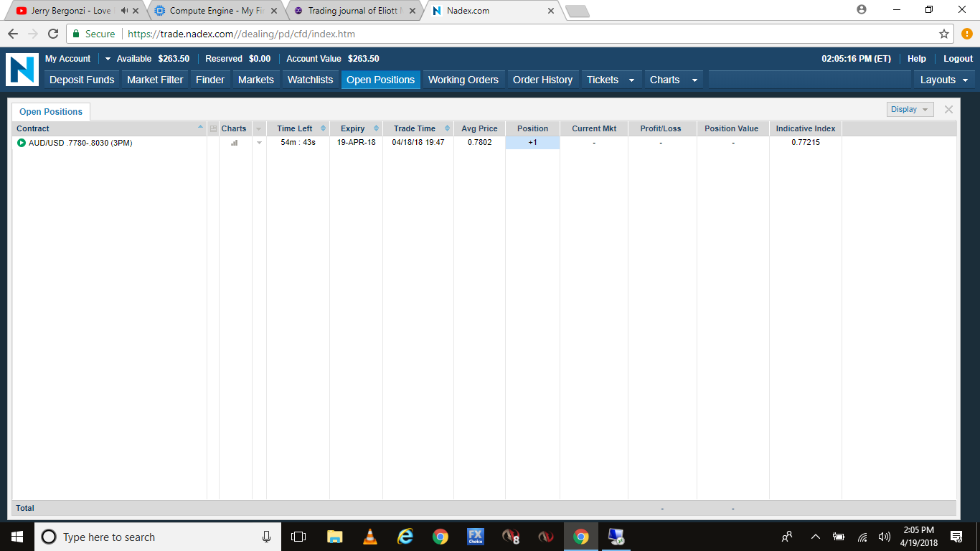This screenshot has height=551, width=980.
Task: Open actions dropdown arrow for AUD/USD row
Action: pos(259,143)
